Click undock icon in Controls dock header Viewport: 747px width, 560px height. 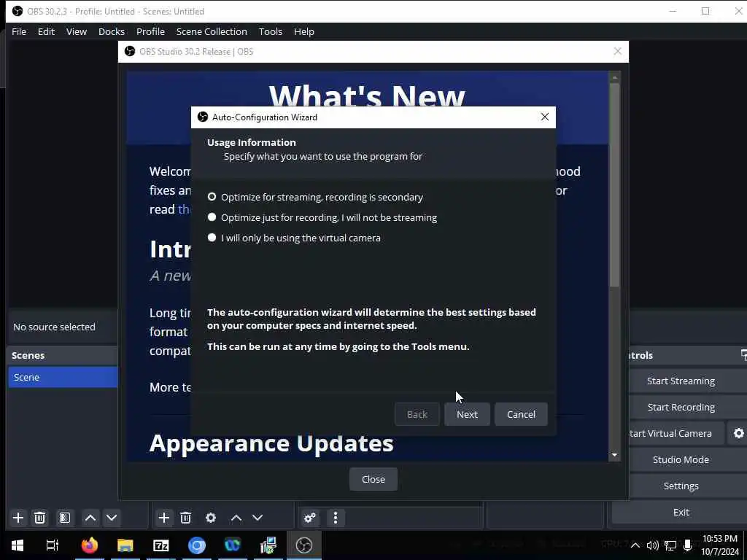click(743, 355)
